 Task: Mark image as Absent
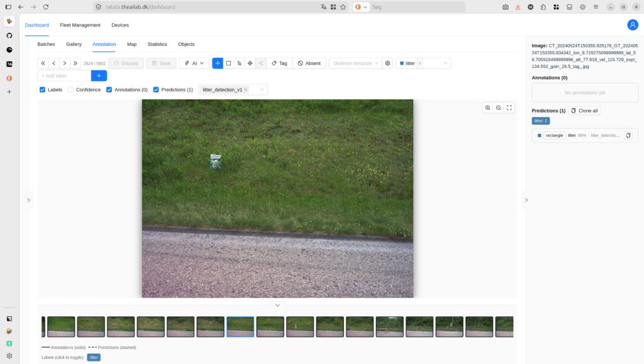click(309, 63)
